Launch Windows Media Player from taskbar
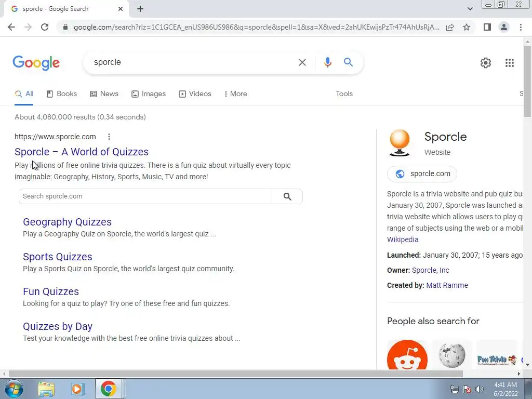The image size is (532, 399). [x=78, y=389]
